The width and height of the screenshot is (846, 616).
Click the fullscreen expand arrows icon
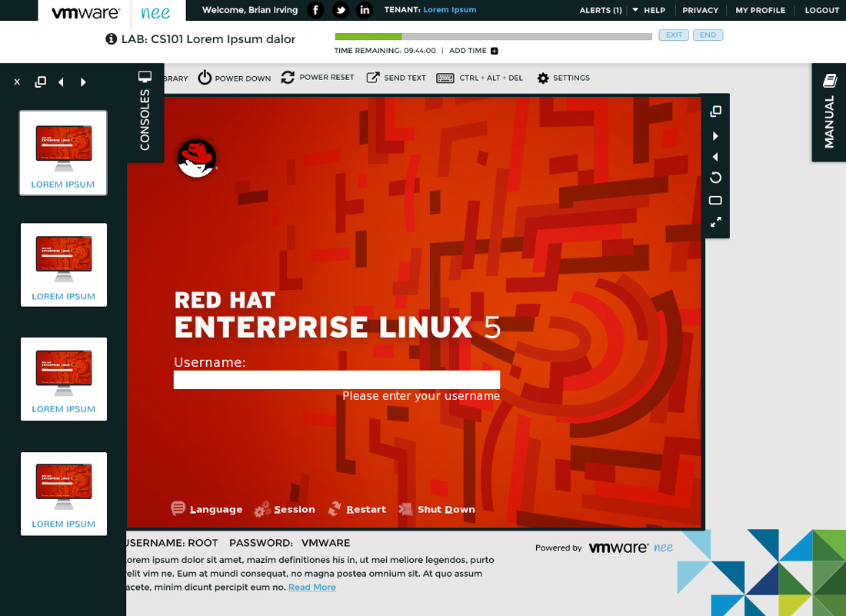pos(716,221)
